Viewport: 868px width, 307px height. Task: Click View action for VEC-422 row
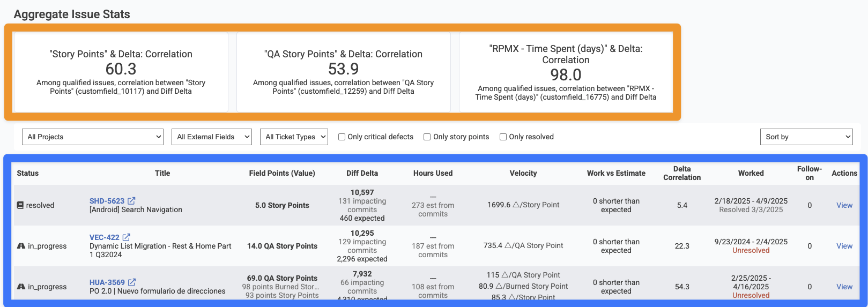(844, 246)
